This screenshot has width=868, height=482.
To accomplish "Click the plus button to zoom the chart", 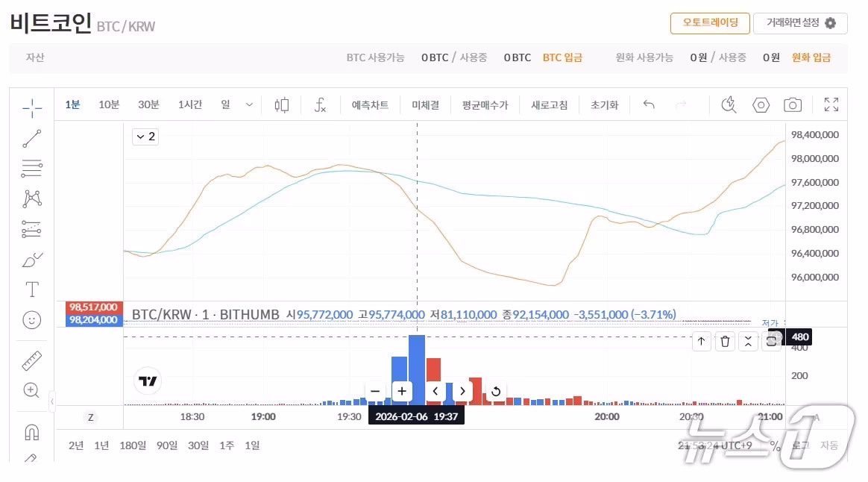I will (x=402, y=391).
